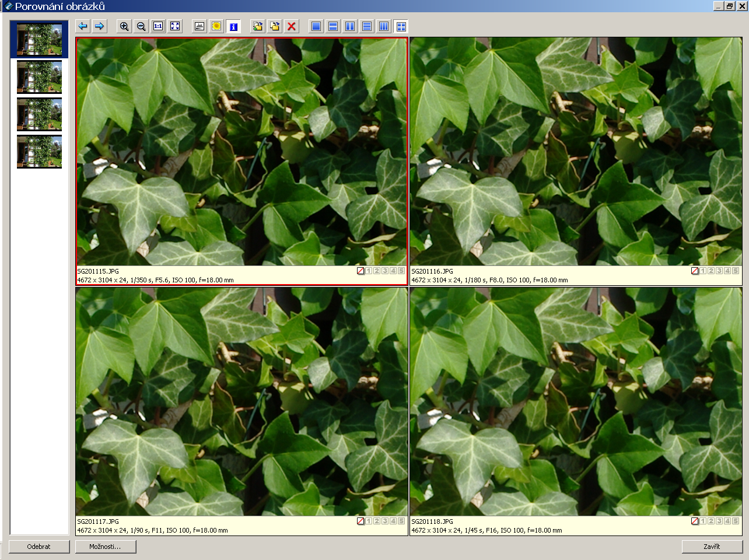Click the previous image arrow button
The height and width of the screenshot is (560, 749).
83,26
